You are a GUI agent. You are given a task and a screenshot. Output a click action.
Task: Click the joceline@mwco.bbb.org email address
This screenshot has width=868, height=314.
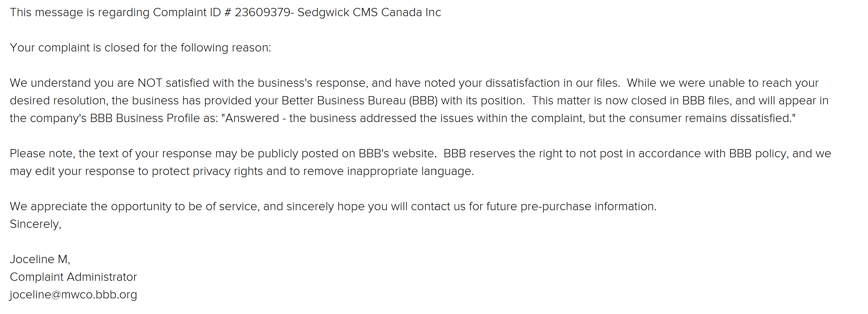click(73, 294)
